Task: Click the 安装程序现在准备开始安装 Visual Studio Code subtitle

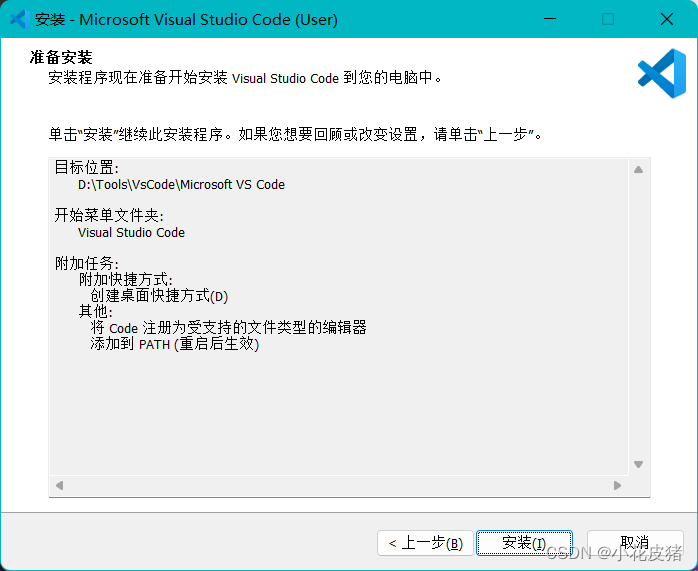Action: pos(245,77)
